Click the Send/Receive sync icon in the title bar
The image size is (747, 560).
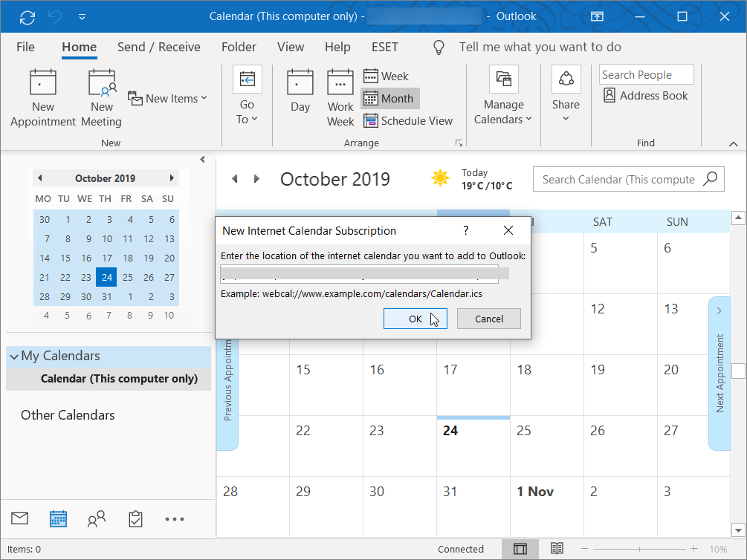[x=28, y=16]
